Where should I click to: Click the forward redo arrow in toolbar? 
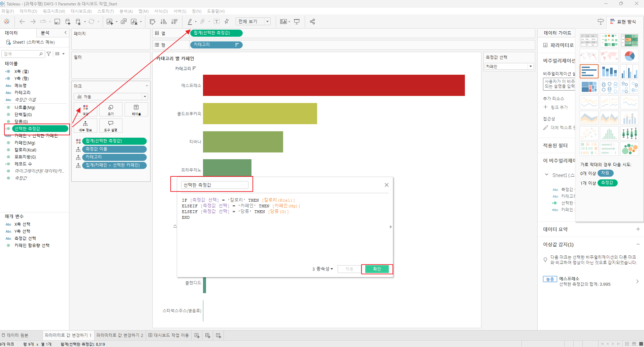tap(33, 22)
